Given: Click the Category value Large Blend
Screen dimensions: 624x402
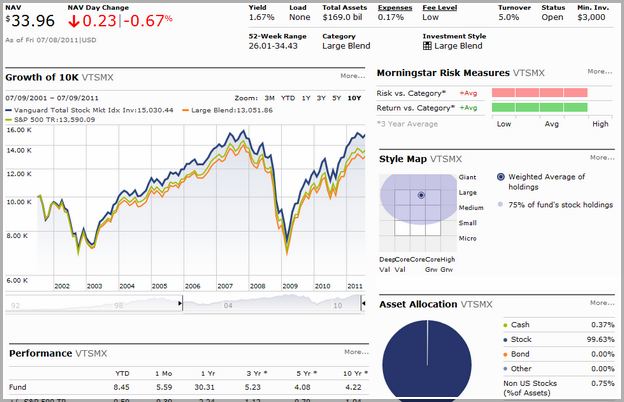Looking at the screenshot, I should (x=346, y=46).
